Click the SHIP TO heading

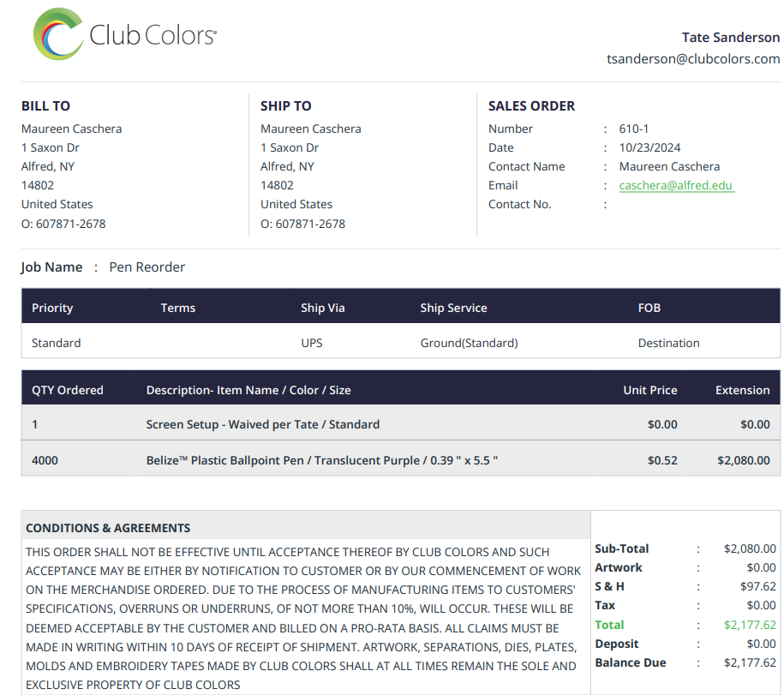tap(285, 106)
